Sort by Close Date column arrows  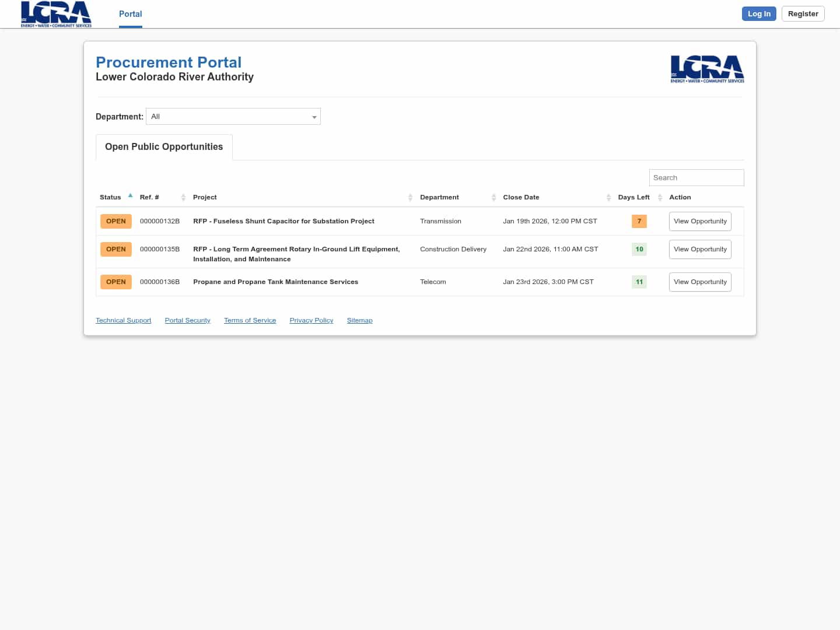[608, 198]
